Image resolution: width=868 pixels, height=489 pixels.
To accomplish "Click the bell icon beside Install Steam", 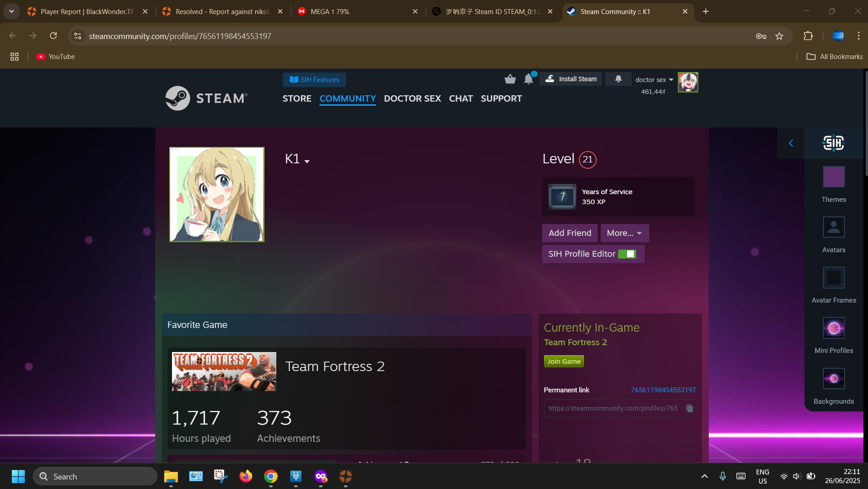I will pyautogui.click(x=618, y=79).
